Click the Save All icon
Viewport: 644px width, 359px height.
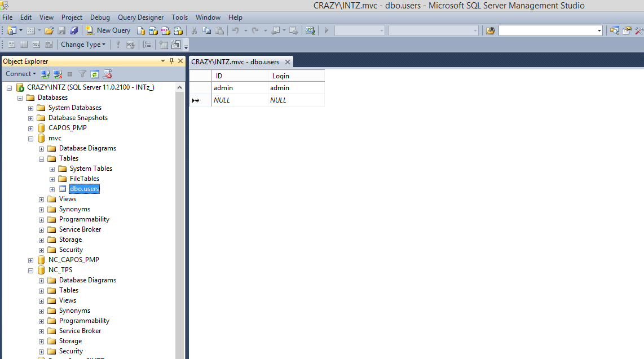click(x=74, y=30)
